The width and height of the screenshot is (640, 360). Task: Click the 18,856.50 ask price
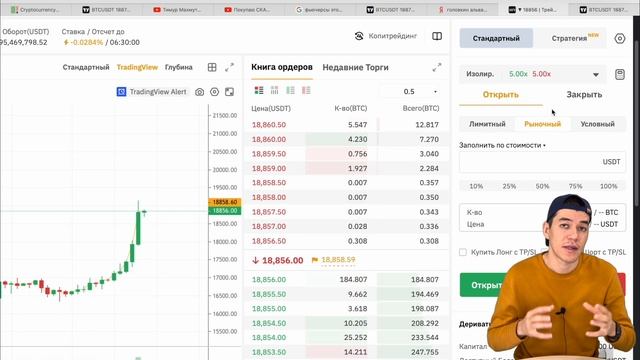pos(269,241)
